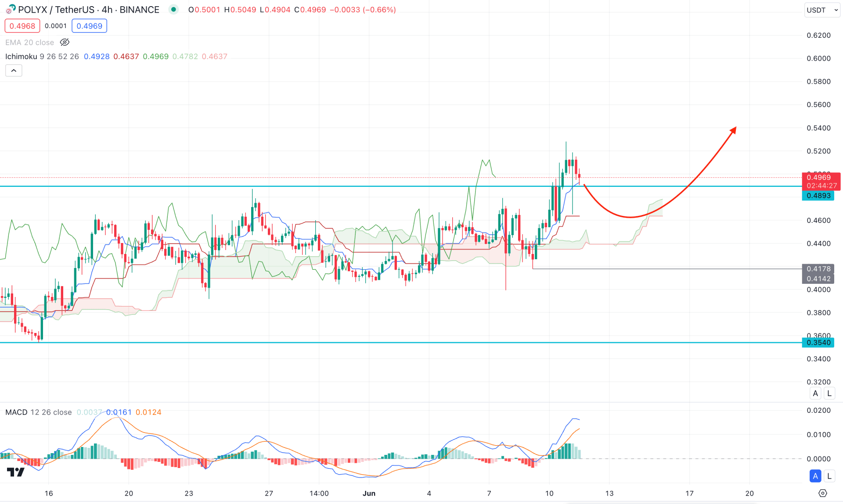Open the USDT currency dropdown
This screenshot has width=843, height=504.
point(822,10)
